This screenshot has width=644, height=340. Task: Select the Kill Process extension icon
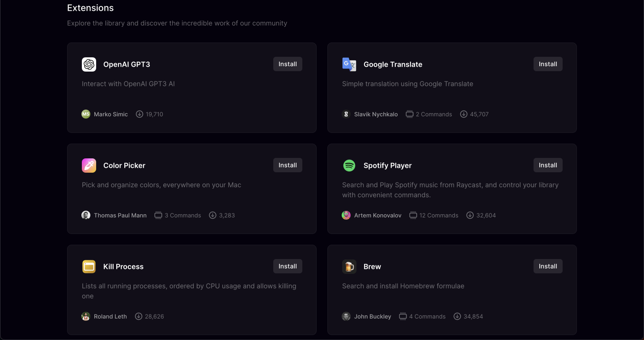(x=89, y=266)
